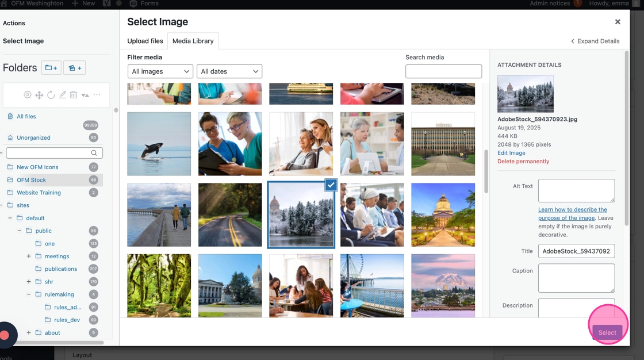Close the Select Image dialog

click(x=618, y=22)
